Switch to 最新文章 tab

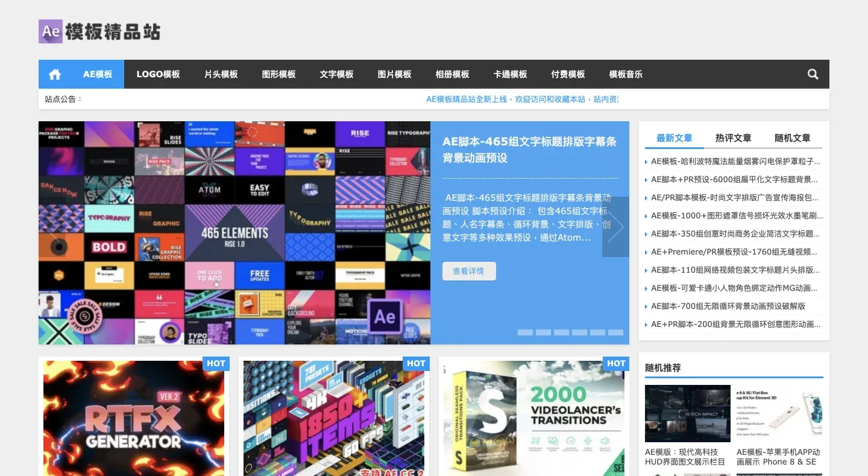coord(675,138)
